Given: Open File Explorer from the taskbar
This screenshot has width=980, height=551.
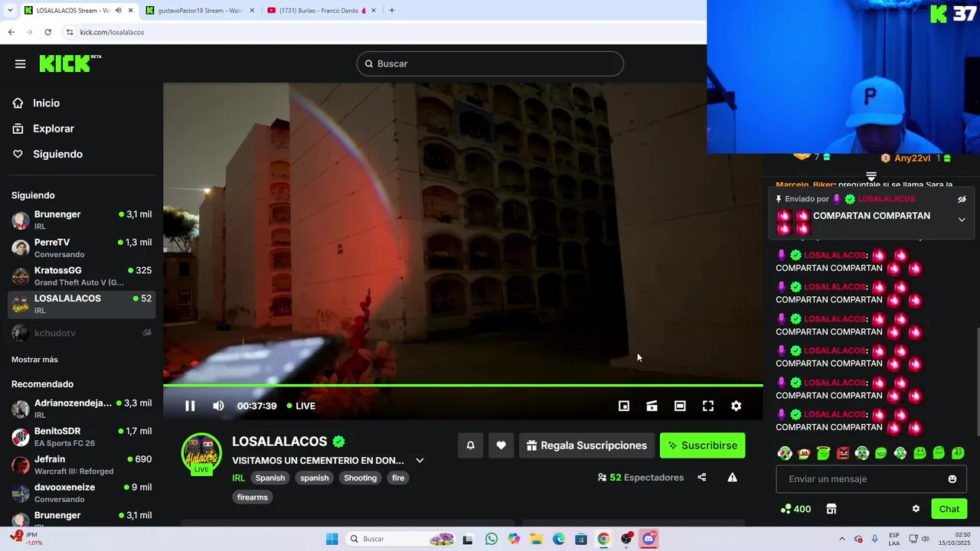Looking at the screenshot, I should (536, 539).
